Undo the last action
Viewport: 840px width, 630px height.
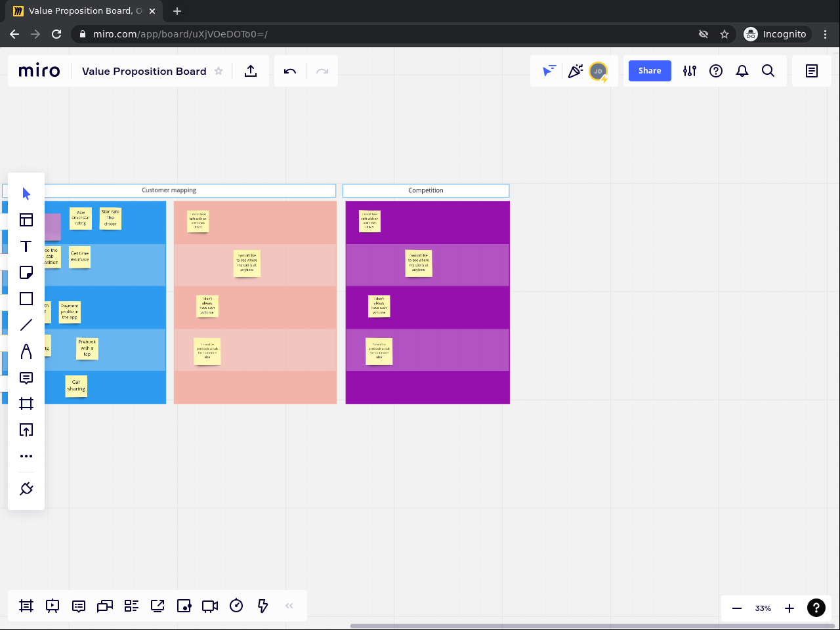[290, 71]
